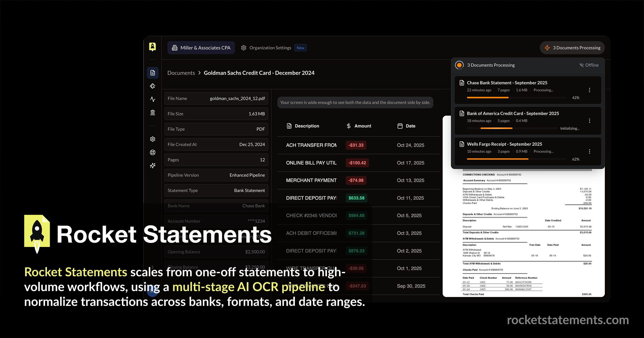Click the 42% progress label
644x338 pixels.
(576, 98)
